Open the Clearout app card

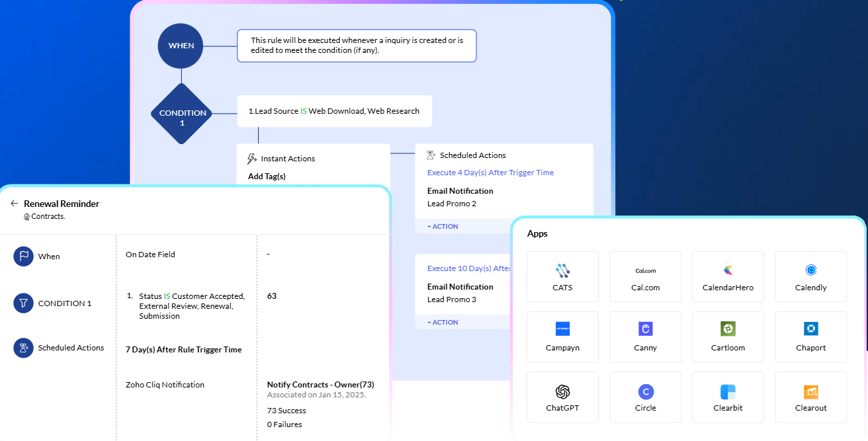click(810, 397)
